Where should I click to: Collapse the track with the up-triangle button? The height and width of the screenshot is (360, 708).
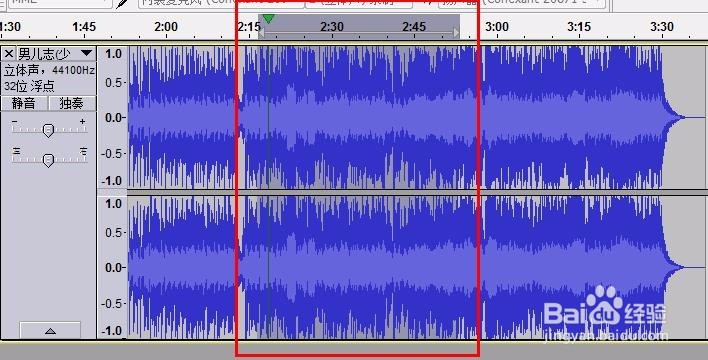click(x=51, y=331)
